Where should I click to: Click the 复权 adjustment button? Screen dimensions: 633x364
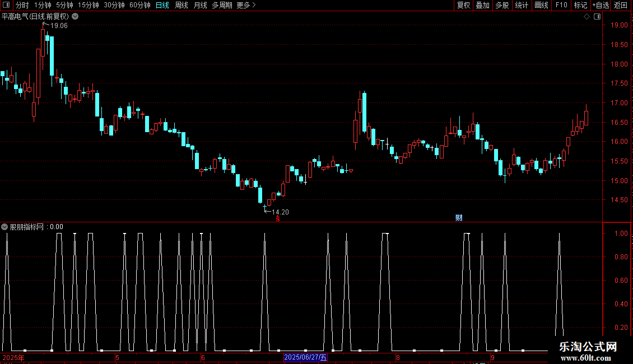pos(463,5)
